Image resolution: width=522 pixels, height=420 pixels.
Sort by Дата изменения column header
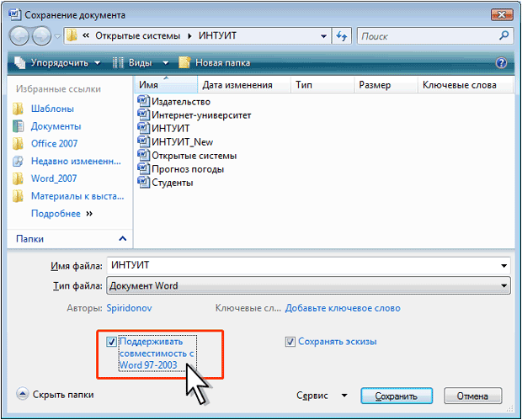click(244, 85)
